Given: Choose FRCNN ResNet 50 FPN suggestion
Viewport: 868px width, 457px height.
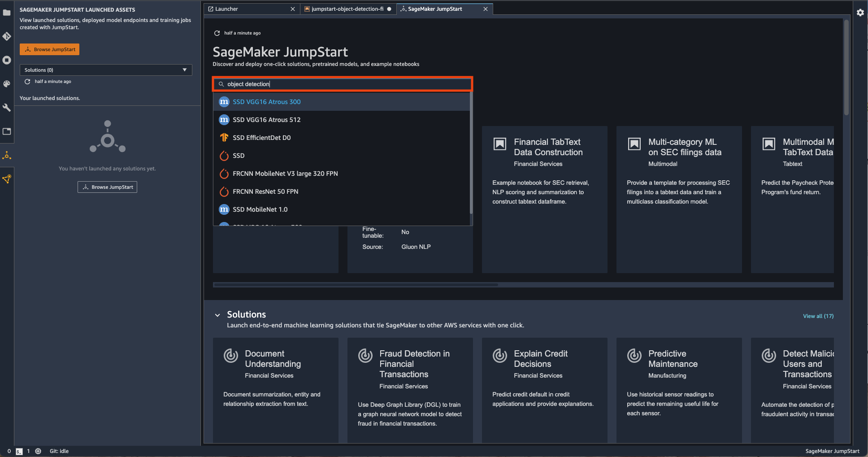Looking at the screenshot, I should pos(342,192).
